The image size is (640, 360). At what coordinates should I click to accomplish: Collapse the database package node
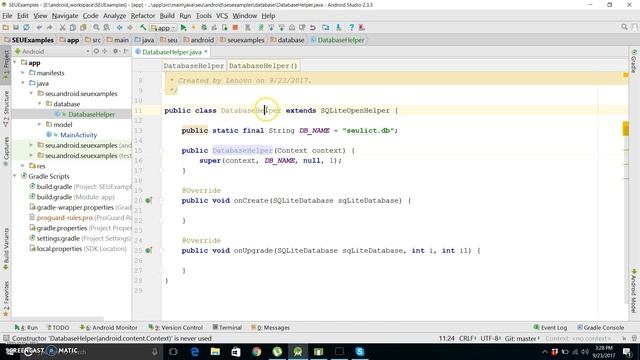coord(40,104)
